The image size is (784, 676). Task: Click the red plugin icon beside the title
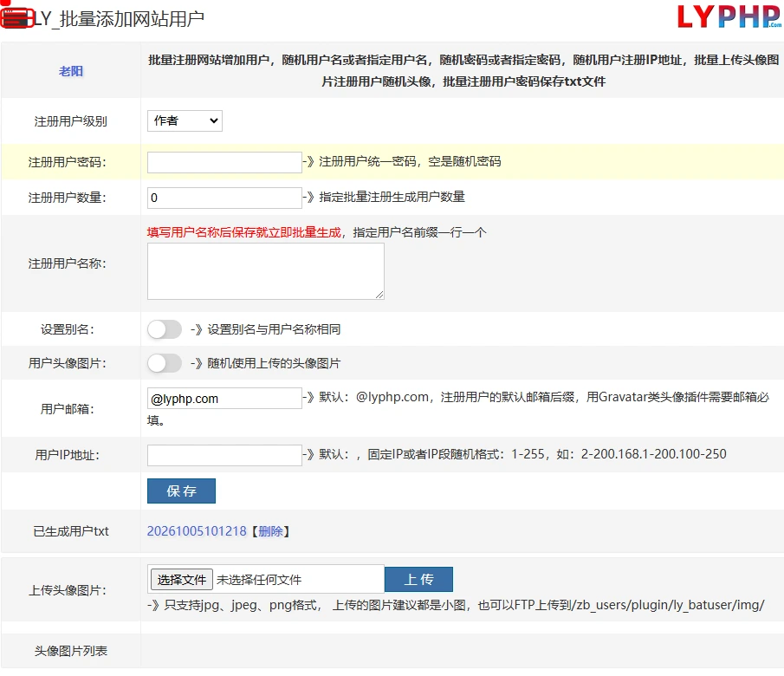point(17,18)
